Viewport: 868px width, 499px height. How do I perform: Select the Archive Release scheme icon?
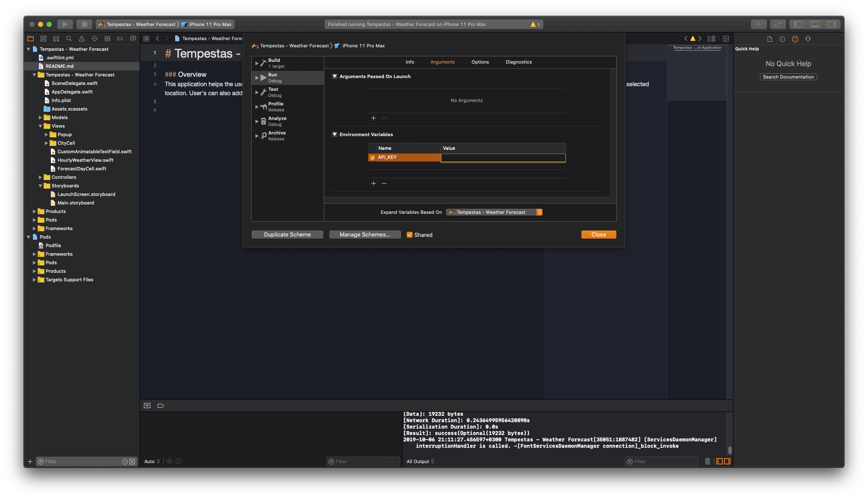[x=262, y=135]
